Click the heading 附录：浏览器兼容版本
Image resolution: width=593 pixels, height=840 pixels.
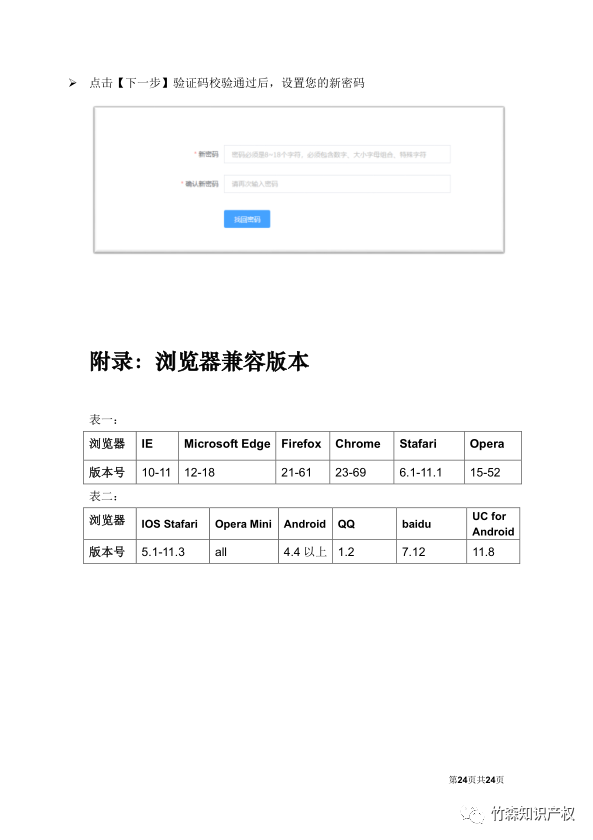pos(199,362)
